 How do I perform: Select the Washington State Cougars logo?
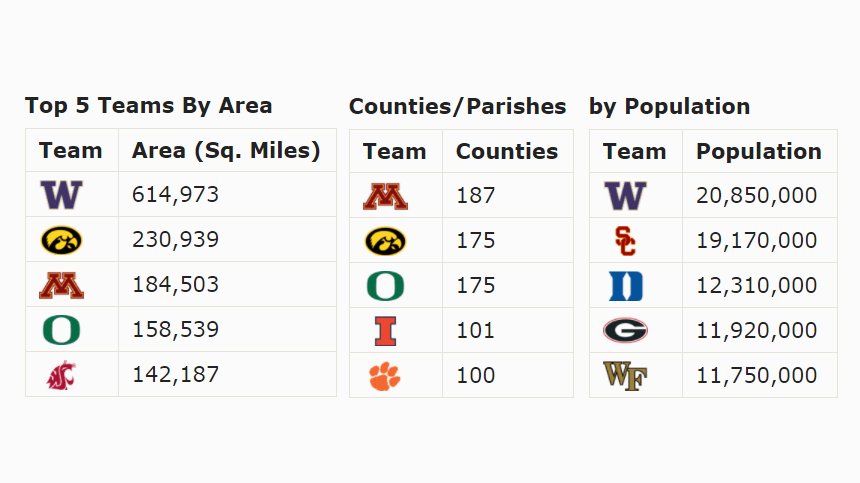pyautogui.click(x=61, y=375)
